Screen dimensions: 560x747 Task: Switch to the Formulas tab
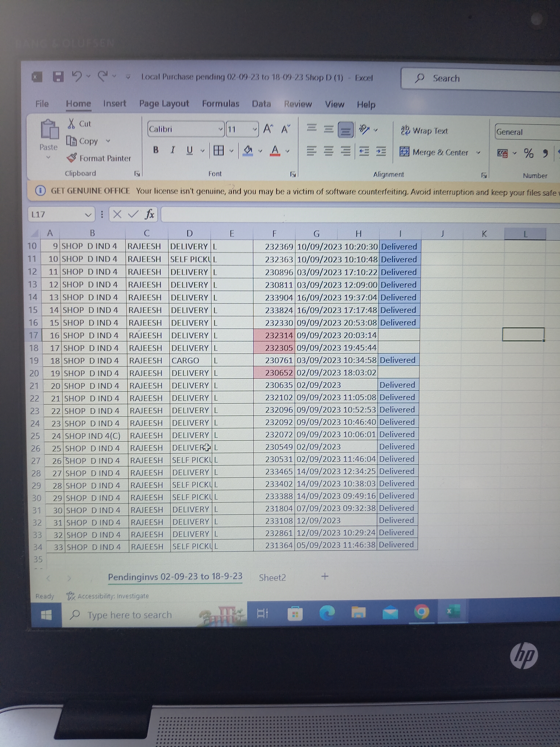(x=220, y=104)
